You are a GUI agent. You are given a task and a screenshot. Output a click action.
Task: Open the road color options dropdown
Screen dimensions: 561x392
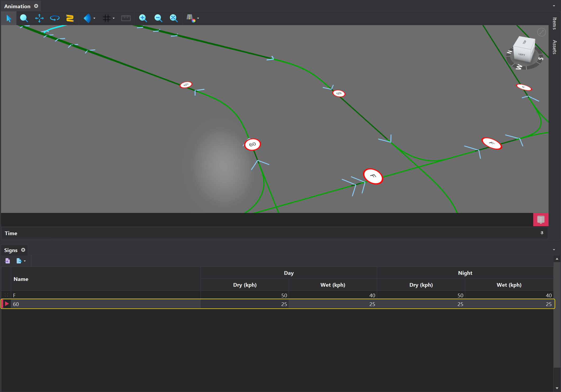pos(198,18)
